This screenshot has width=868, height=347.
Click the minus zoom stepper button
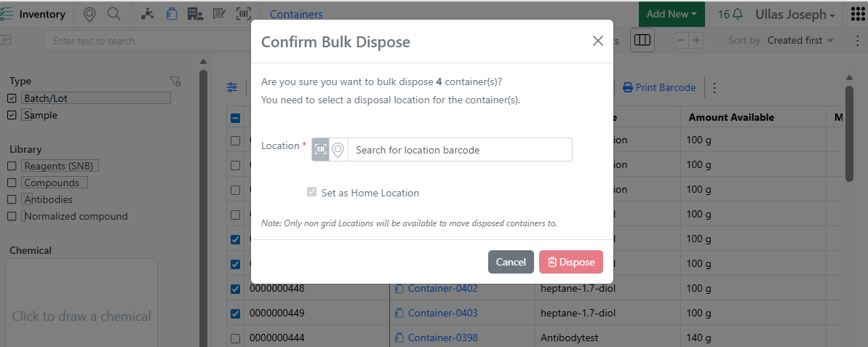tap(682, 41)
